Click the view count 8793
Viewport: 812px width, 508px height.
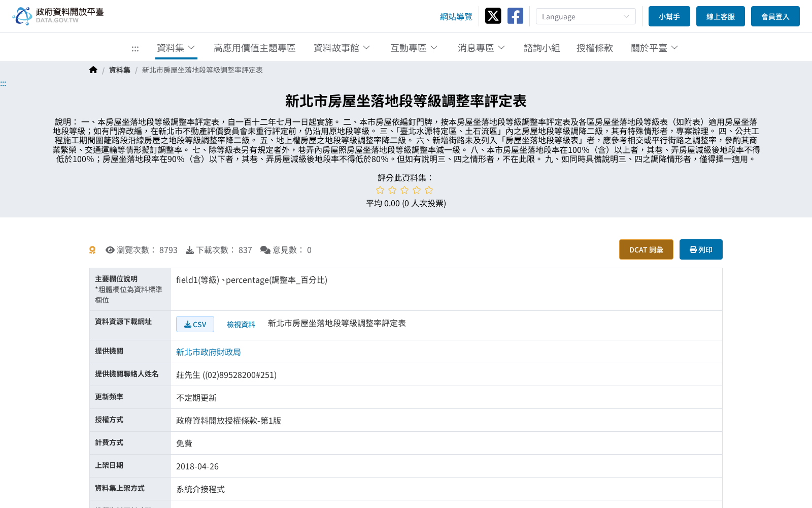168,250
